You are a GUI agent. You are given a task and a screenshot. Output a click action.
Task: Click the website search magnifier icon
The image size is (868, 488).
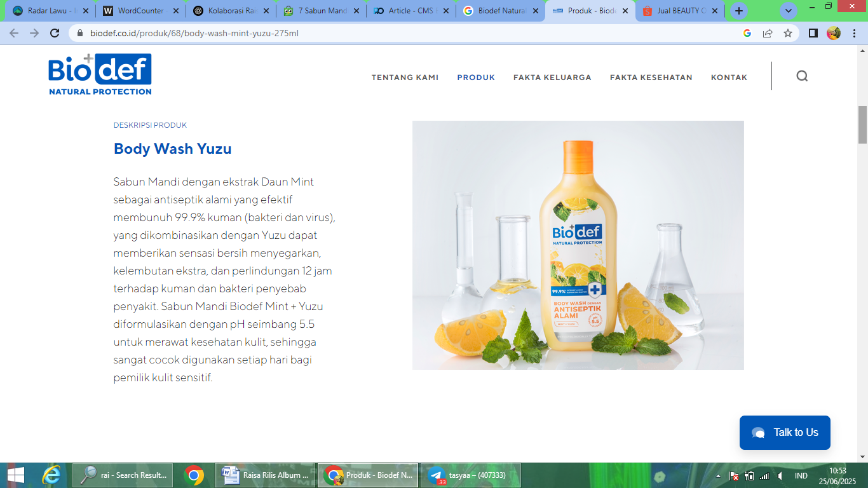(802, 76)
